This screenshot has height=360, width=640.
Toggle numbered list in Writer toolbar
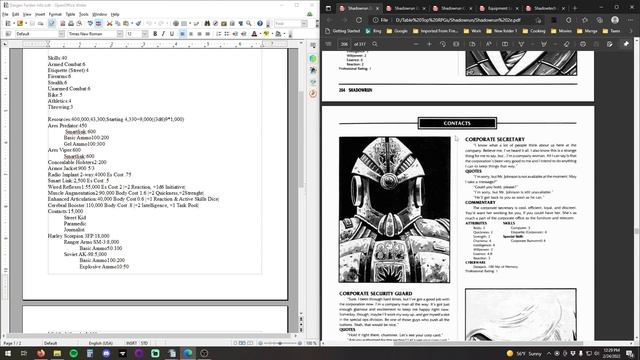(x=218, y=34)
